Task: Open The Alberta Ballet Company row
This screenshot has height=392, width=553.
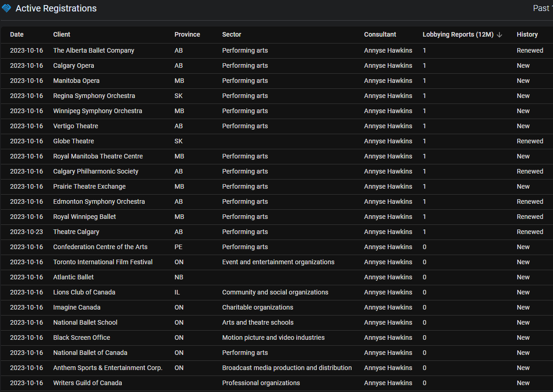Action: click(276, 50)
